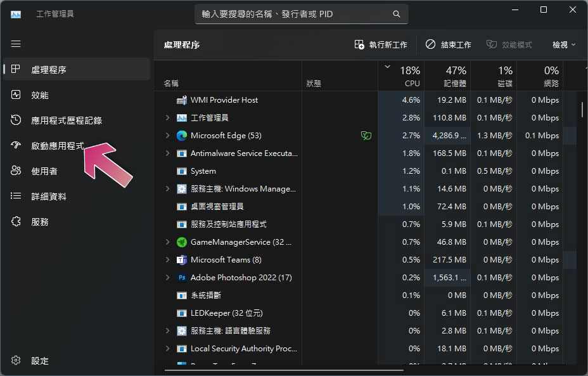
Task: Open the 服務 services puzzle icon
Action: tap(16, 221)
